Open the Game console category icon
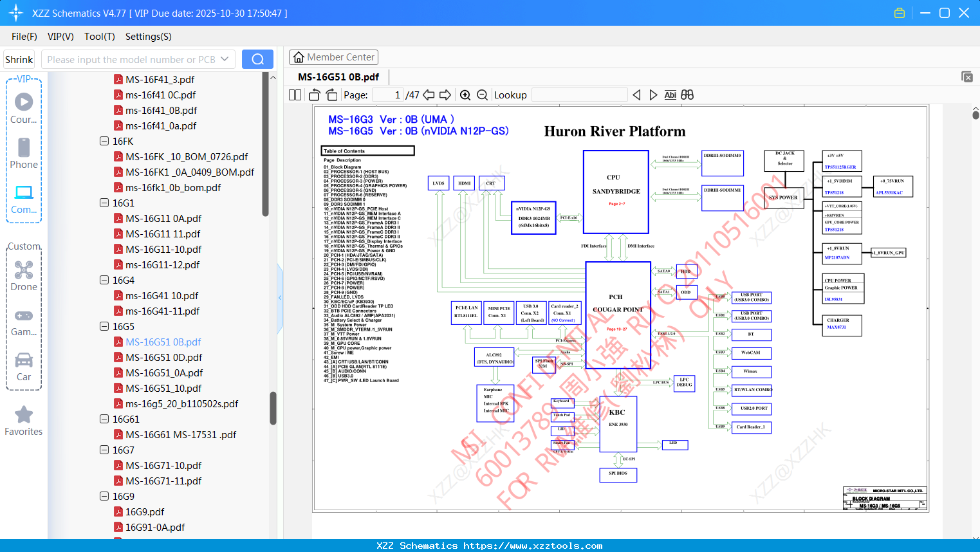Viewport: 980px width, 552px height. tap(24, 315)
